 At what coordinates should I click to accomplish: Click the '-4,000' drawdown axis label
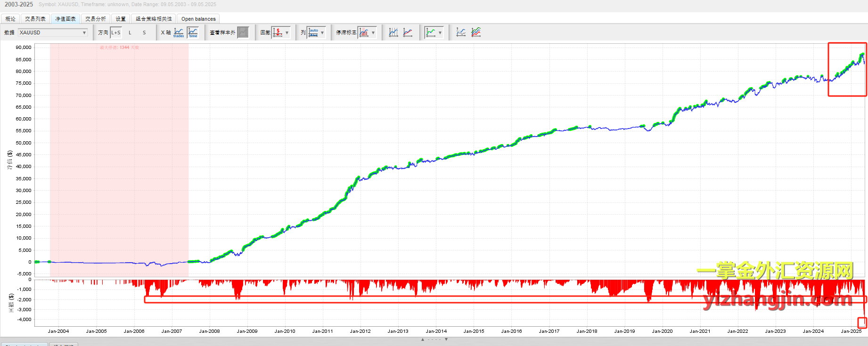pyautogui.click(x=24, y=319)
